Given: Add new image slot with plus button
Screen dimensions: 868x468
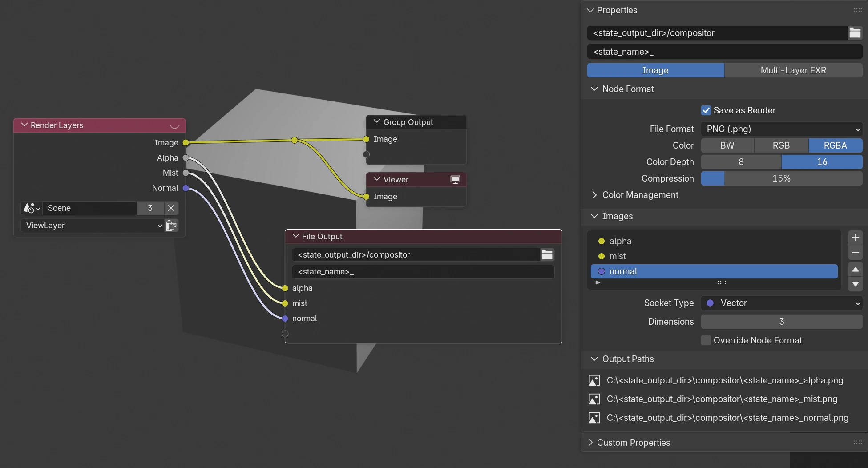Looking at the screenshot, I should click(x=855, y=238).
